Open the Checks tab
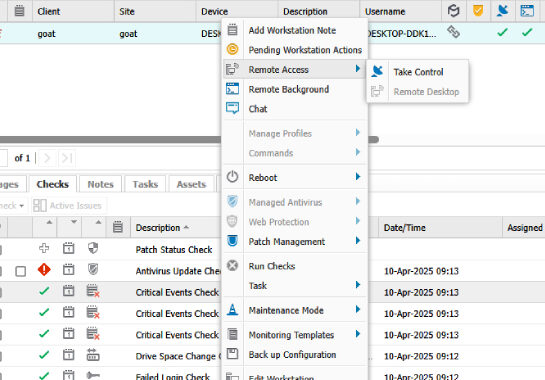Image resolution: width=545 pixels, height=380 pixels. pyautogui.click(x=52, y=184)
